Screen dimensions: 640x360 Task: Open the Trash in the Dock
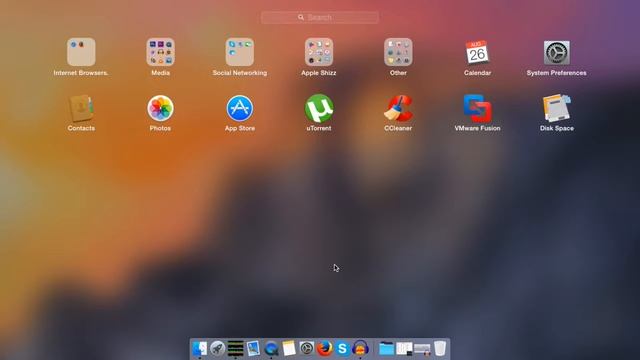[x=440, y=349]
